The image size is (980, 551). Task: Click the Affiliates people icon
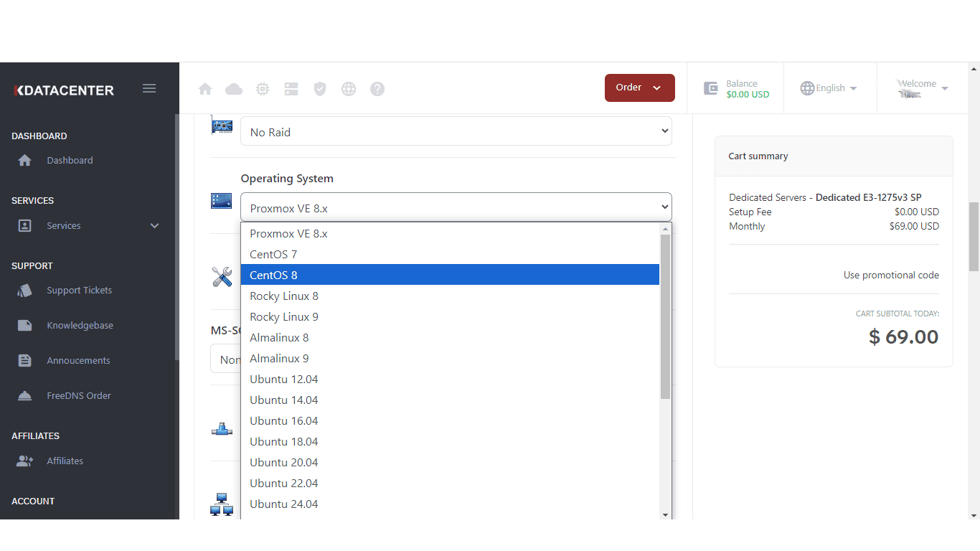coord(24,461)
